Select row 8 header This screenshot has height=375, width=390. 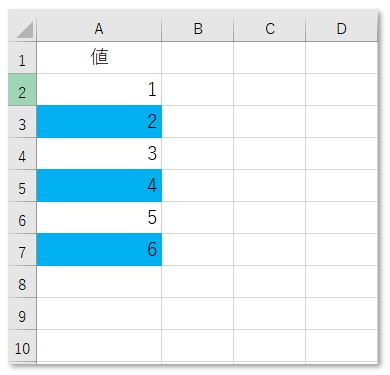[22, 282]
